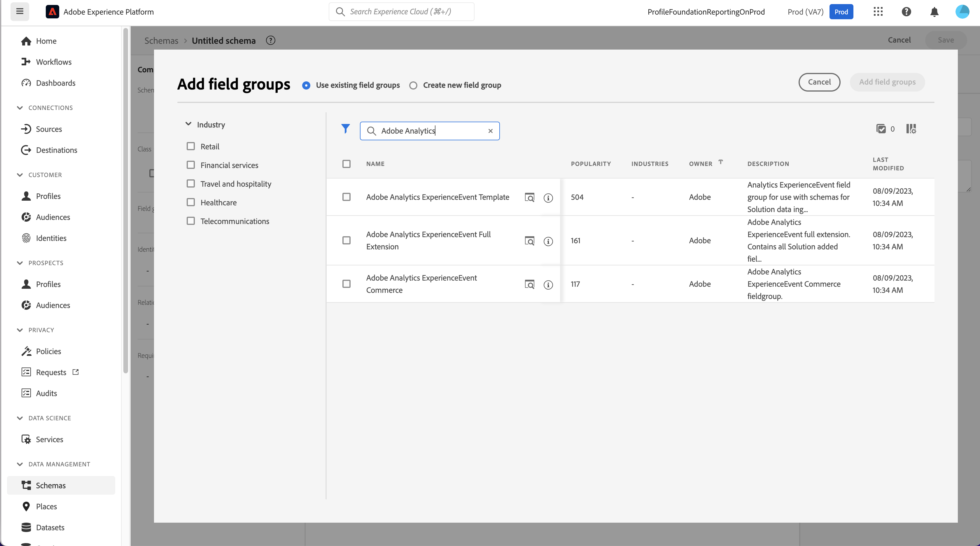Toggle the blue filter funnel icon
This screenshot has height=546, width=980.
pyautogui.click(x=345, y=129)
